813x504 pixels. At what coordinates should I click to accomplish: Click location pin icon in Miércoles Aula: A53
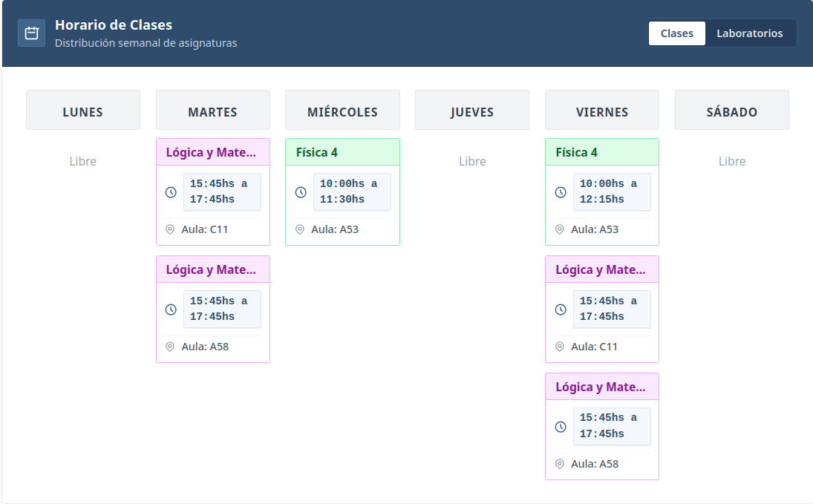[x=300, y=229]
